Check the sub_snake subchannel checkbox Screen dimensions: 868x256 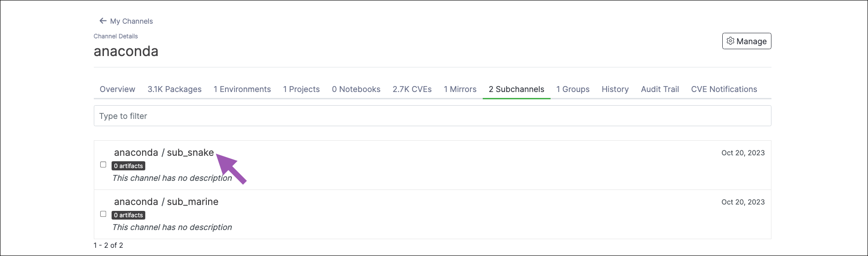[103, 165]
